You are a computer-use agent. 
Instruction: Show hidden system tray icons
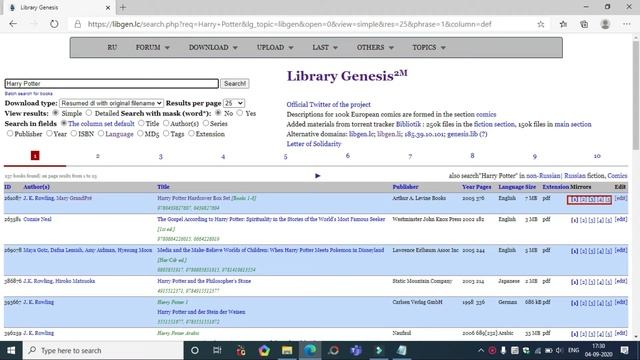coord(481,350)
